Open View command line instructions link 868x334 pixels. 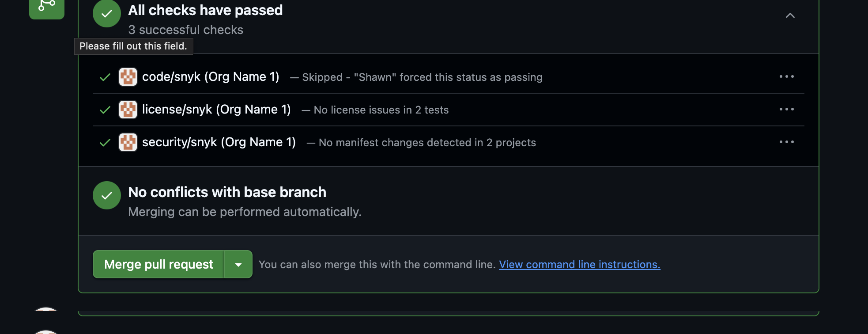(579, 265)
